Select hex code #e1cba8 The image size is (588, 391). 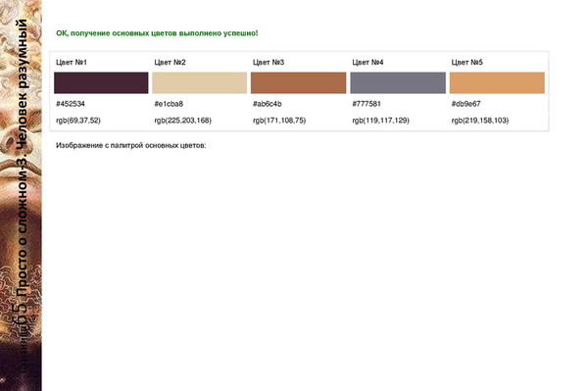tap(169, 104)
